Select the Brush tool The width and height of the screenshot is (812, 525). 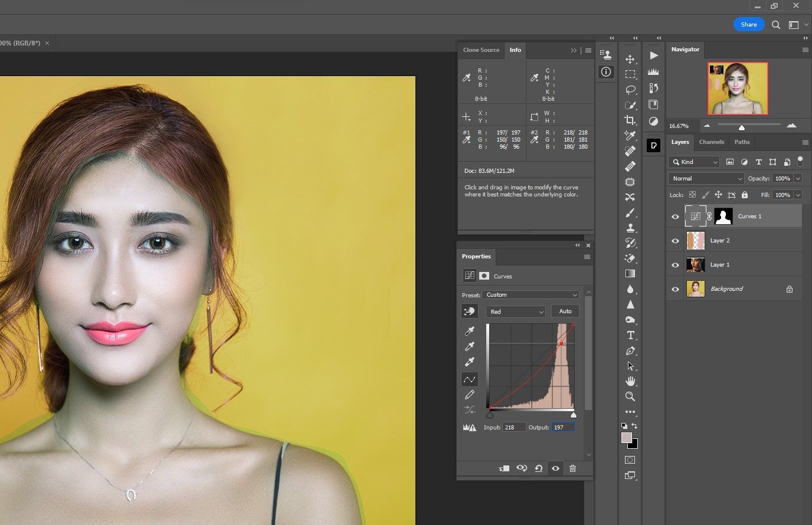[x=630, y=212]
